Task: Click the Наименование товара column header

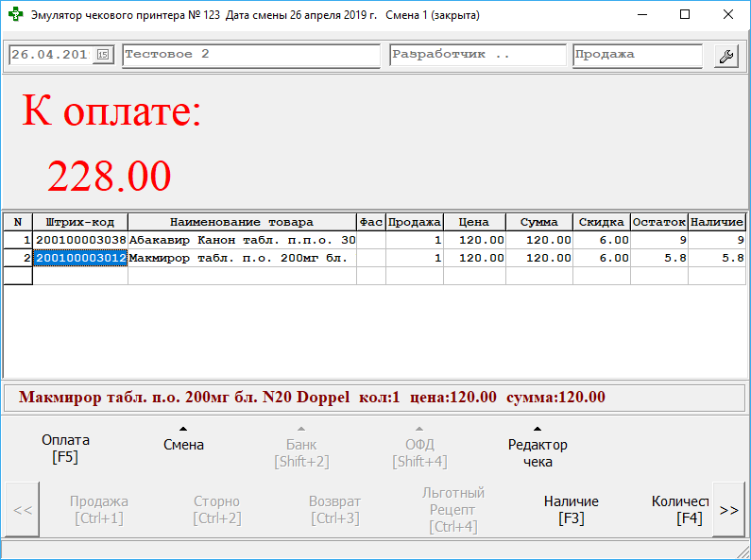Action: tap(242, 222)
